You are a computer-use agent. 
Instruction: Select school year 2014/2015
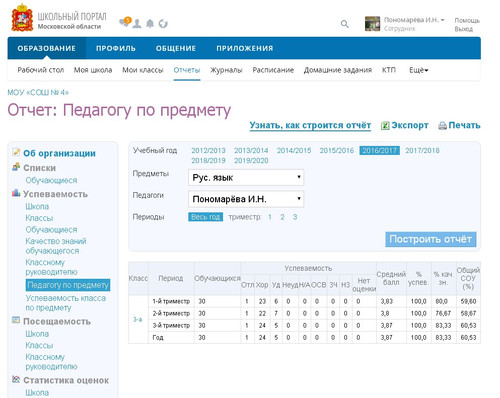(x=294, y=151)
